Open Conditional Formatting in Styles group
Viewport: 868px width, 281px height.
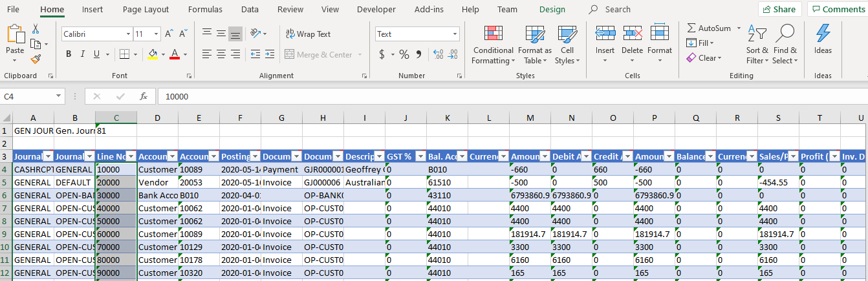494,45
